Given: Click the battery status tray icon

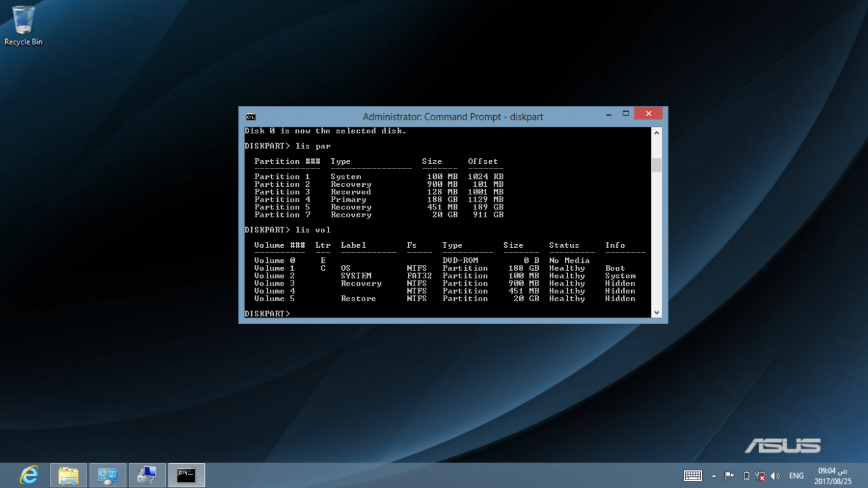Looking at the screenshot, I should coord(746,476).
